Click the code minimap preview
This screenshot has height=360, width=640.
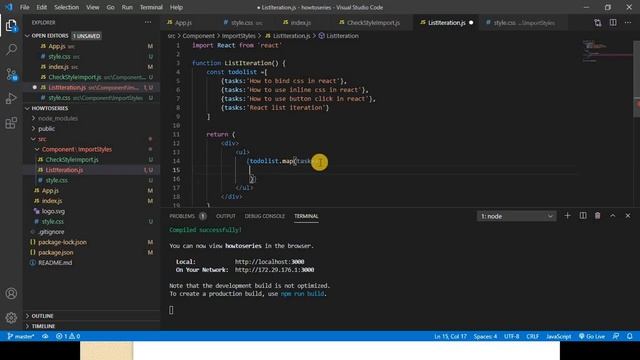[x=607, y=51]
